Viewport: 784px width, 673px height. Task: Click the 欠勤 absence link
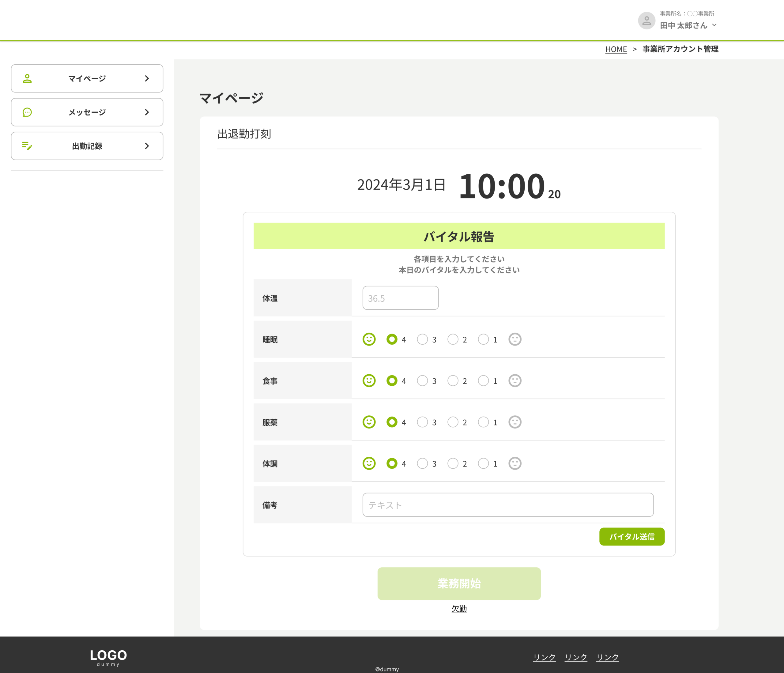(459, 609)
